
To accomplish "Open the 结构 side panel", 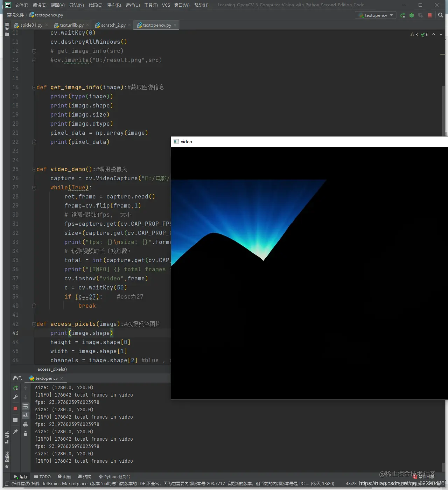I will (x=7, y=437).
